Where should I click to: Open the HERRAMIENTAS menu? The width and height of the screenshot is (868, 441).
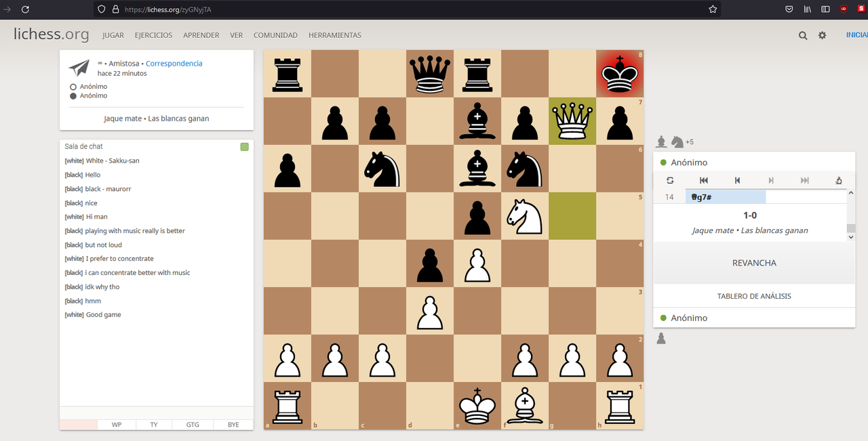click(x=335, y=35)
